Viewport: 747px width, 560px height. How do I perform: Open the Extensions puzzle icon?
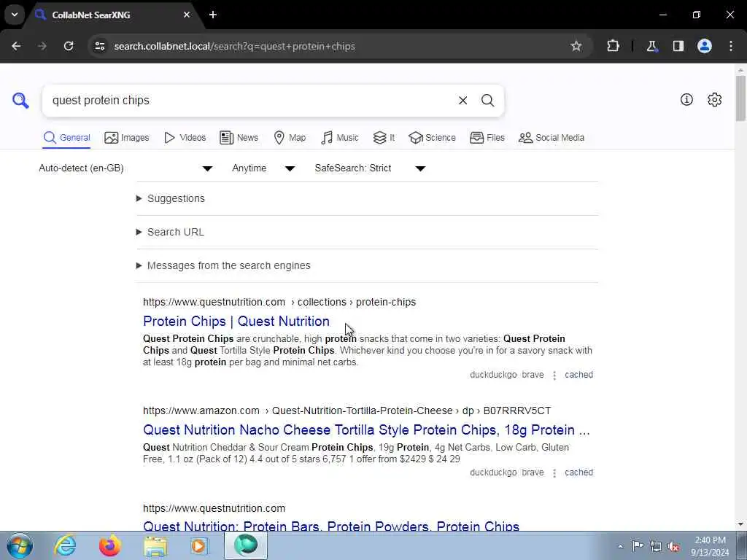point(613,46)
